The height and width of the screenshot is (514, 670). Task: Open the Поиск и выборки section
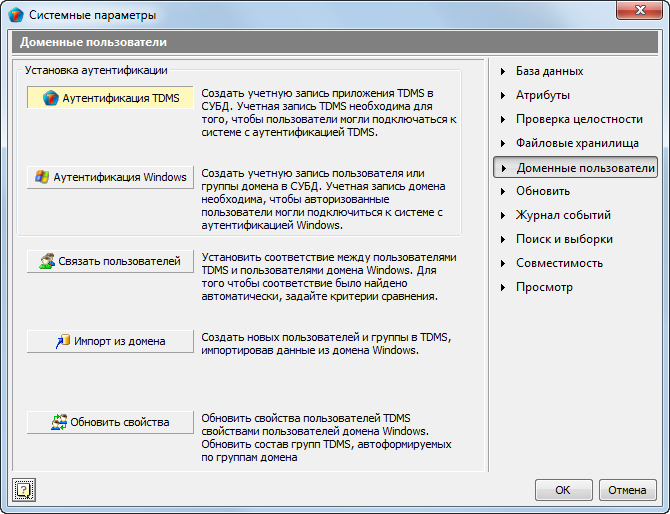564,239
